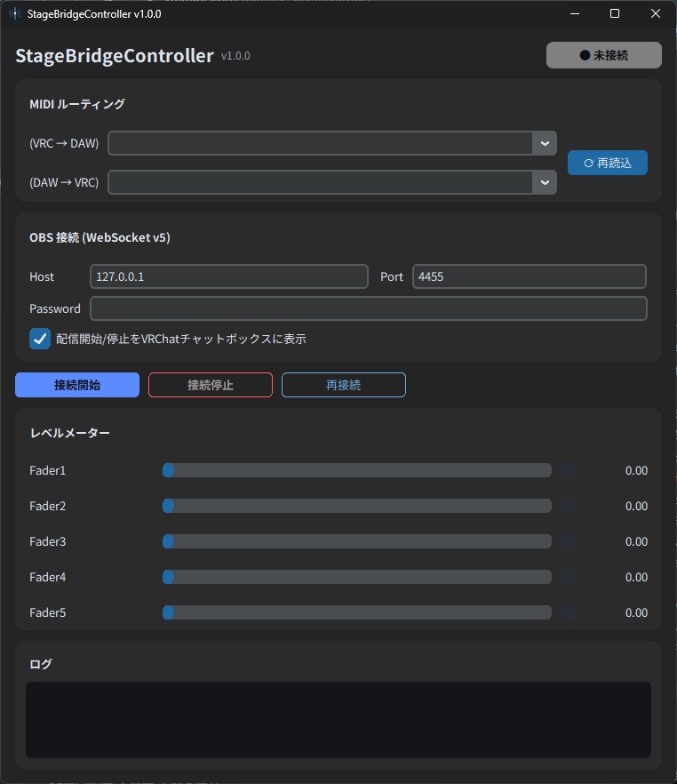Reload MIDI devices with 再読込 button
The height and width of the screenshot is (784, 677).
coord(607,163)
